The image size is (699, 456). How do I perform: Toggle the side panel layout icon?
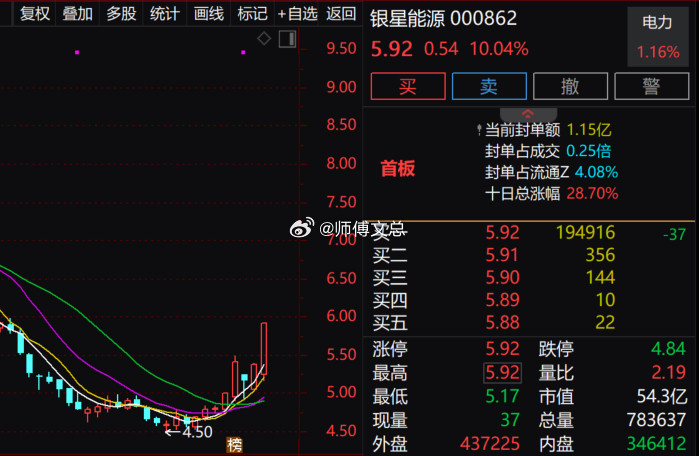point(288,39)
